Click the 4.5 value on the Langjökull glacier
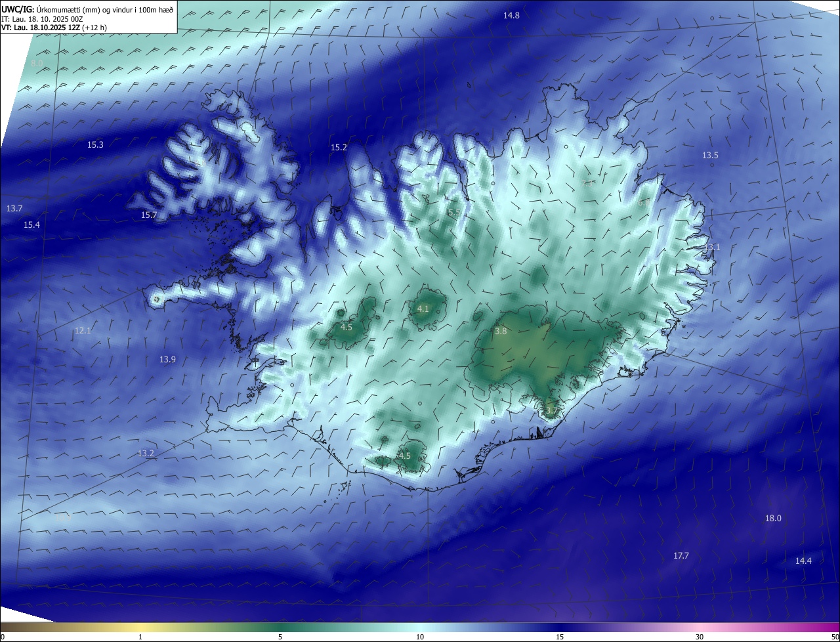840x642 pixels. coord(346,327)
